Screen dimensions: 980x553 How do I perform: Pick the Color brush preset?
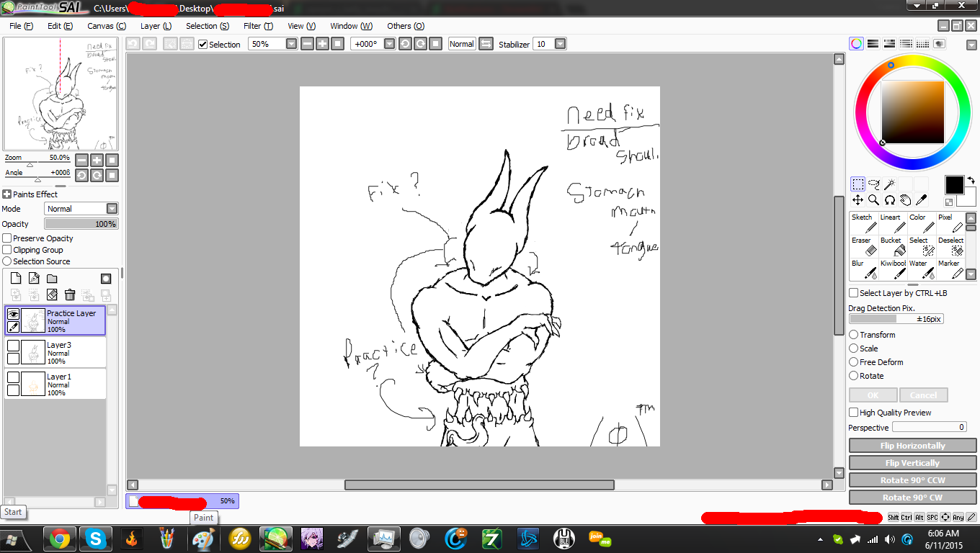click(x=922, y=223)
